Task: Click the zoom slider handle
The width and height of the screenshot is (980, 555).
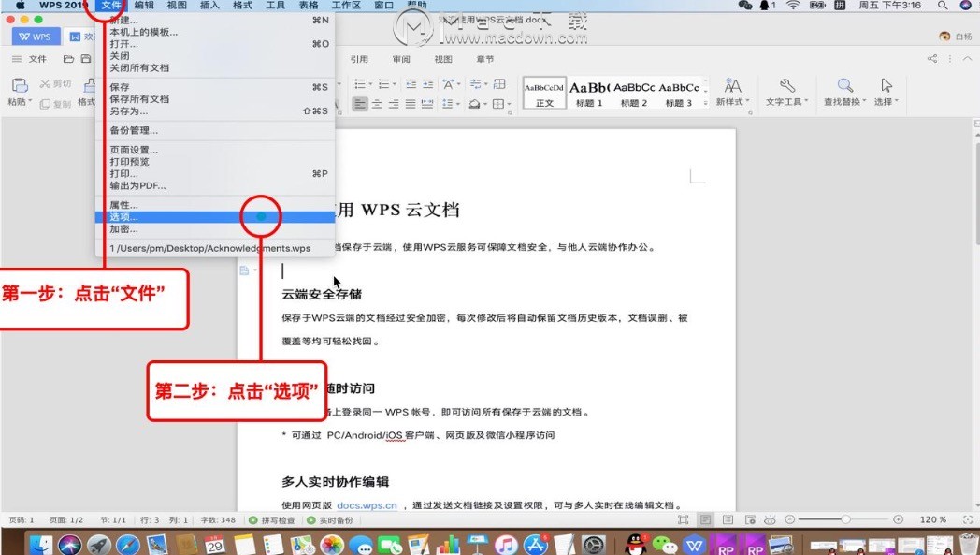Action: (845, 519)
